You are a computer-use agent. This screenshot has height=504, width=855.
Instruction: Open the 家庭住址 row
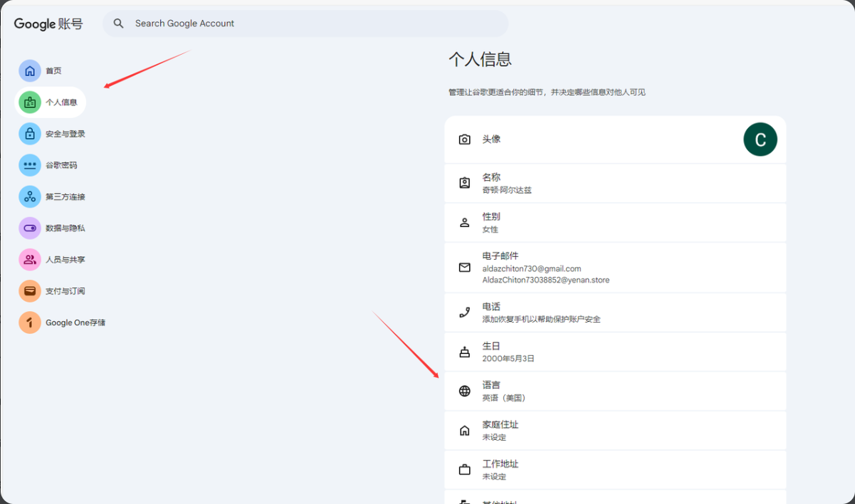pos(615,430)
